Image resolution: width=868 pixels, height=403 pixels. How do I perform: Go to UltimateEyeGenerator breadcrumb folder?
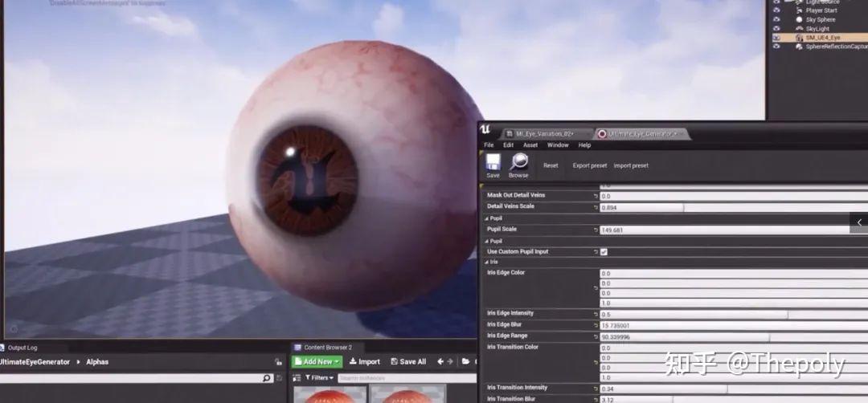tap(35, 362)
